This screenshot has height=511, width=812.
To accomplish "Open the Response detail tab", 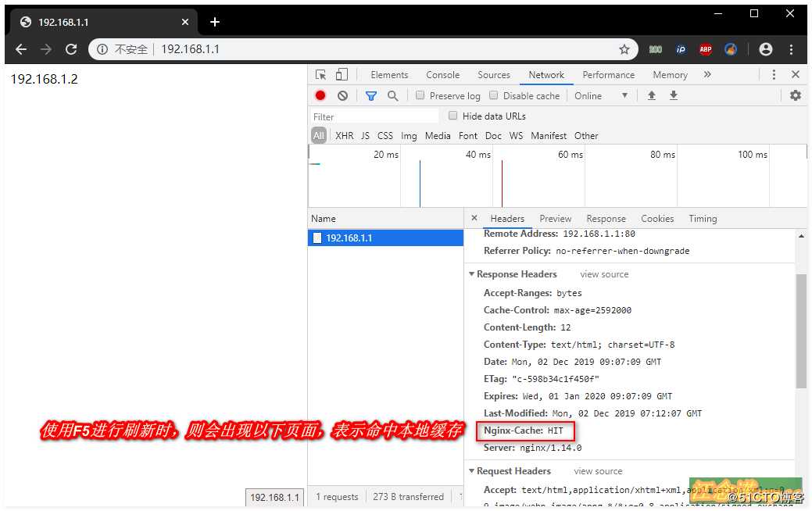I will 606,219.
